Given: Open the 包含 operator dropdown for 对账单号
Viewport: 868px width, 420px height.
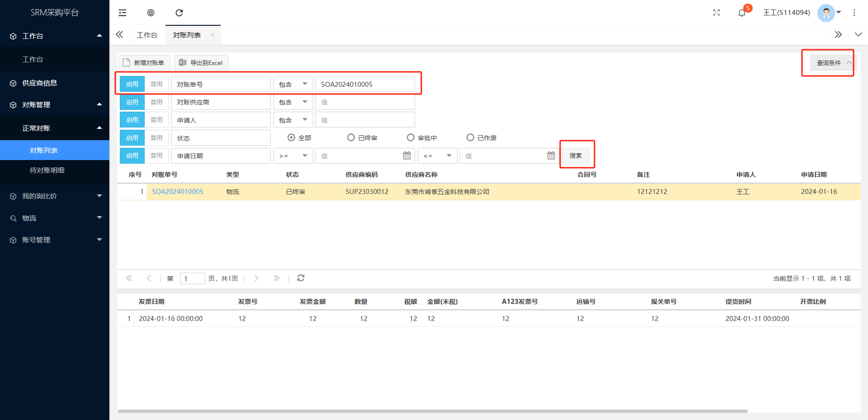Looking at the screenshot, I should [293, 84].
